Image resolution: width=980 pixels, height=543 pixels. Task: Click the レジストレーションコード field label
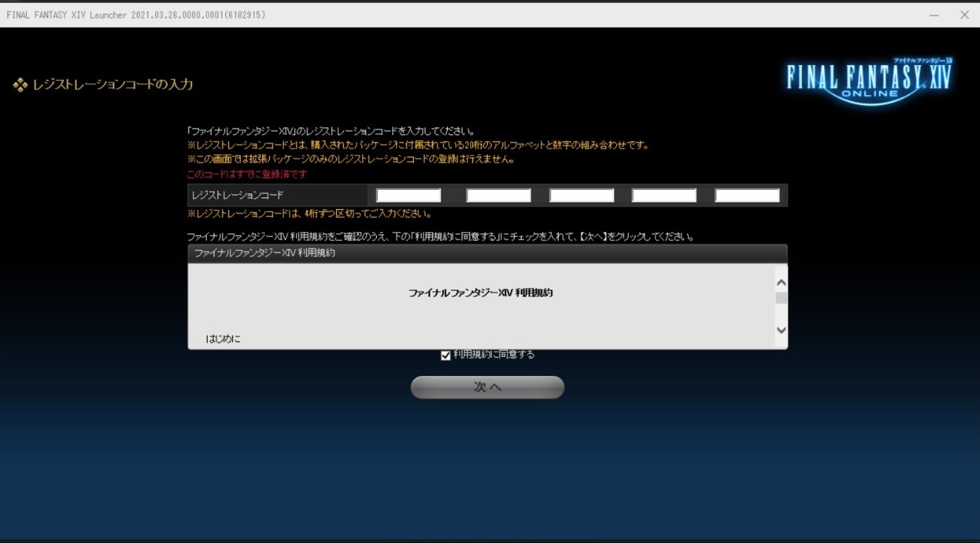(x=237, y=196)
